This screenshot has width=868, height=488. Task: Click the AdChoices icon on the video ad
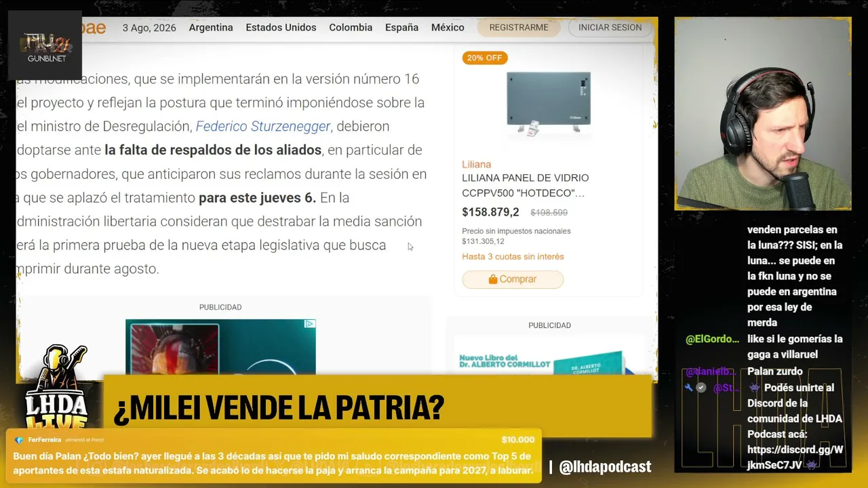310,324
